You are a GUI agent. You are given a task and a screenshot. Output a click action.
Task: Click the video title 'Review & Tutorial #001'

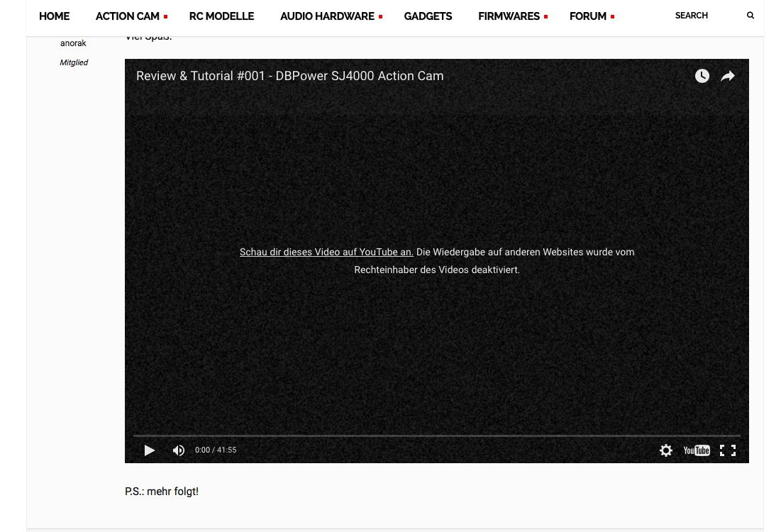tap(289, 76)
